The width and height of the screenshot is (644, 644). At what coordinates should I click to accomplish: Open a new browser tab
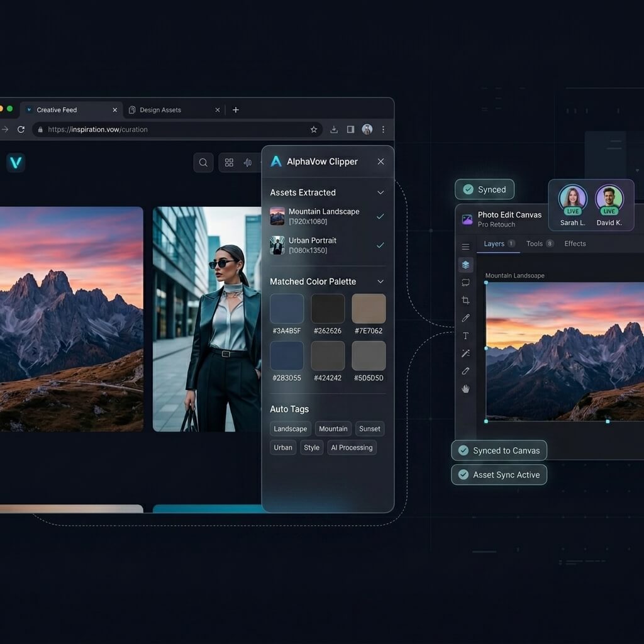pyautogui.click(x=236, y=109)
